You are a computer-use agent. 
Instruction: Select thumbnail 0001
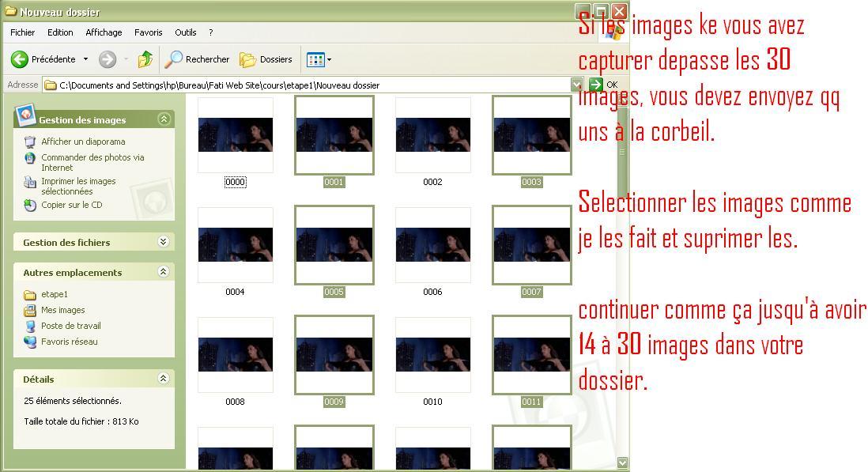click(x=334, y=135)
